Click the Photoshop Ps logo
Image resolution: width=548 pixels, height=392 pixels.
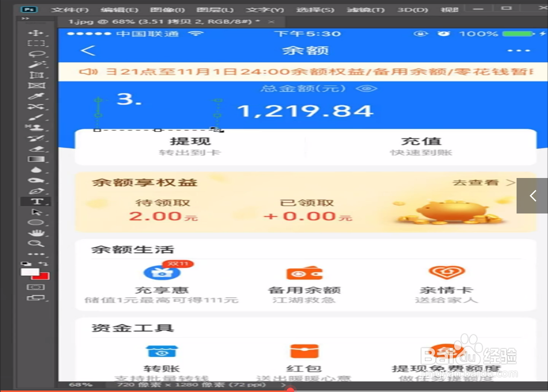tap(29, 10)
